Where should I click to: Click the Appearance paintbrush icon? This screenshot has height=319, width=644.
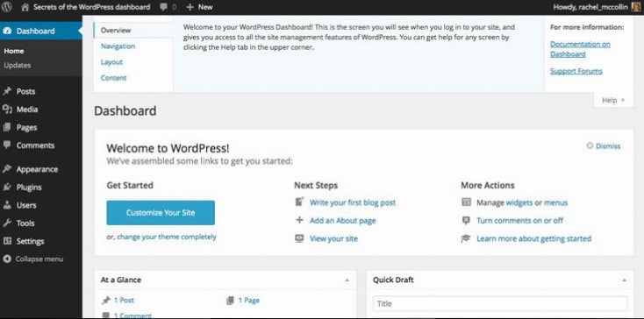[7, 169]
